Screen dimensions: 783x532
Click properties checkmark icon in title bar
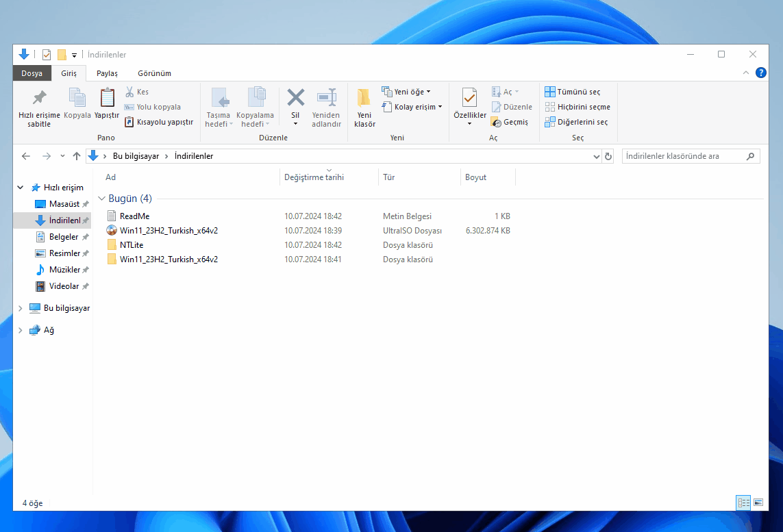tap(47, 54)
